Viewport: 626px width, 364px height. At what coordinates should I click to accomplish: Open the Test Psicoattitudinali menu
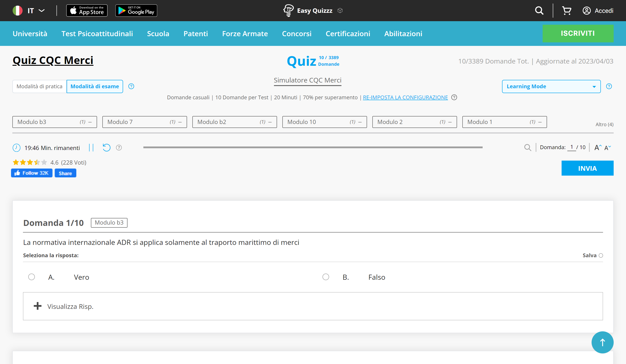(x=97, y=34)
